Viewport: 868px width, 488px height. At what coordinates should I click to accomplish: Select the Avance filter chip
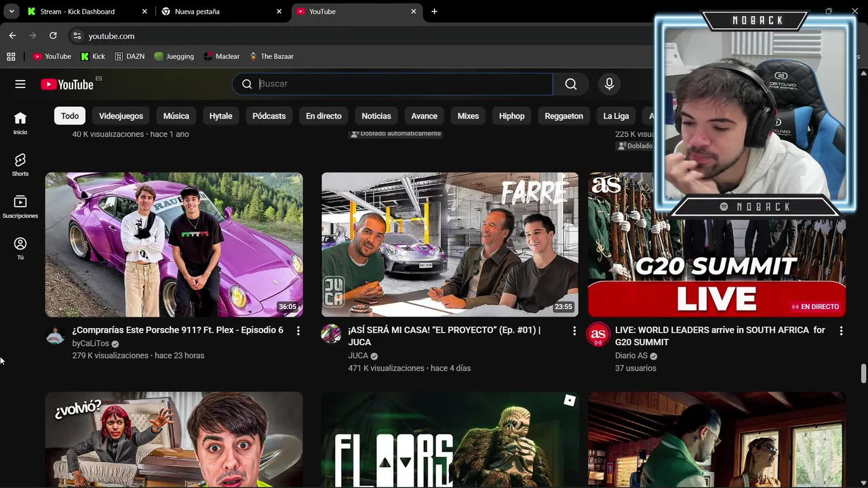pyautogui.click(x=425, y=116)
